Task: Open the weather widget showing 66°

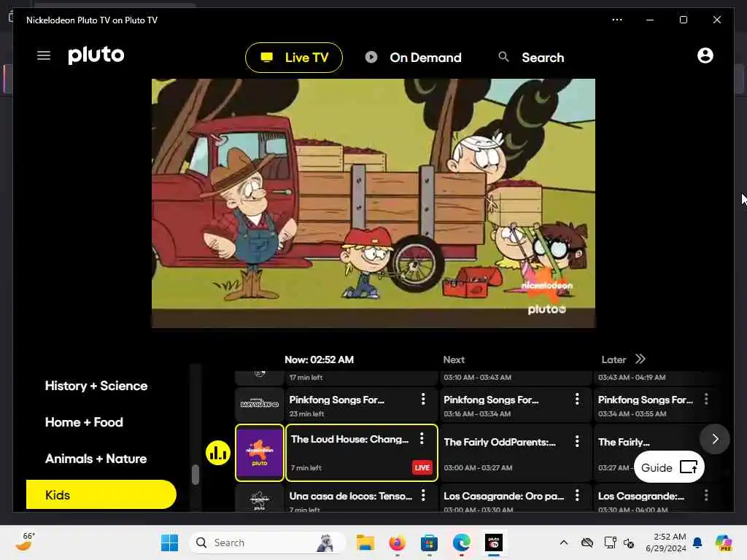Action: (x=25, y=542)
